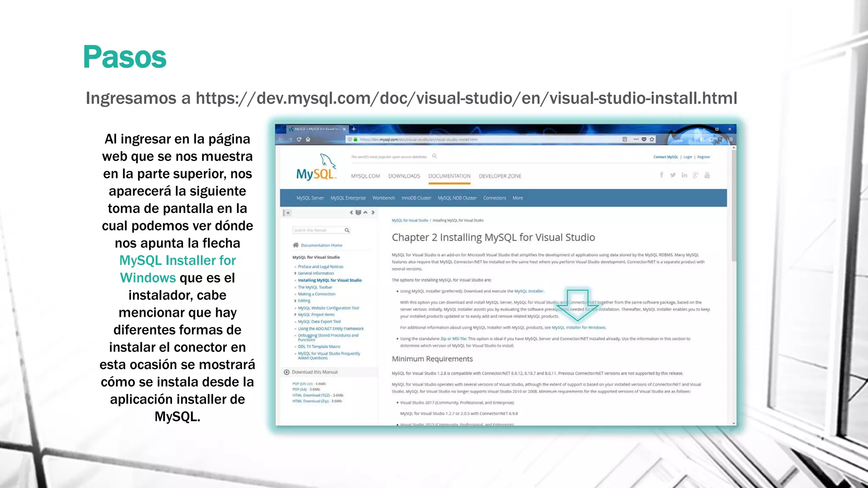Screen dimensions: 868x488
Task: Click the Register link
Action: tap(704, 157)
